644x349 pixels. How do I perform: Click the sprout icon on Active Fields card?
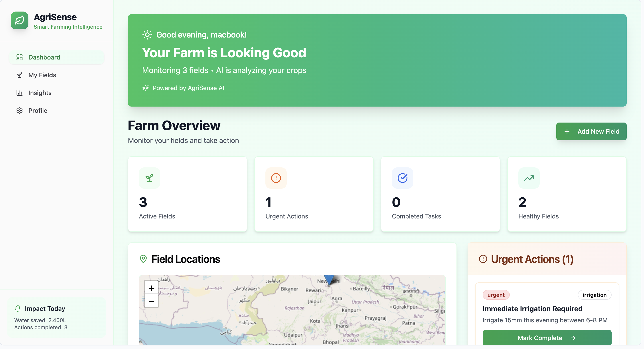150,178
